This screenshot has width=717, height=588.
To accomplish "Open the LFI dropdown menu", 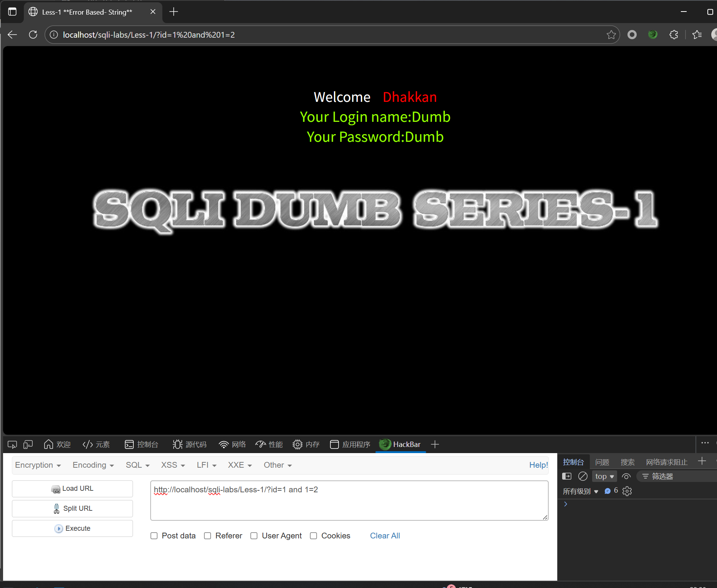I will click(x=207, y=465).
